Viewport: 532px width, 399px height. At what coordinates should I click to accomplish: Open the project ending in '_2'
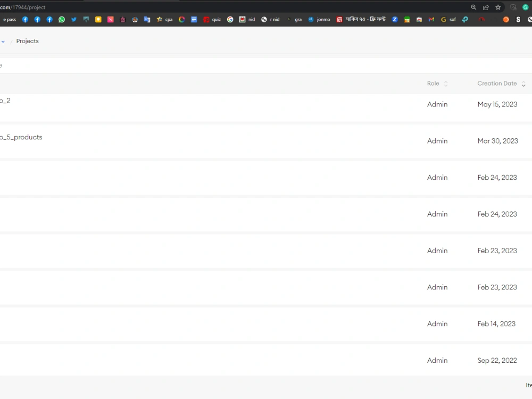[5, 101]
